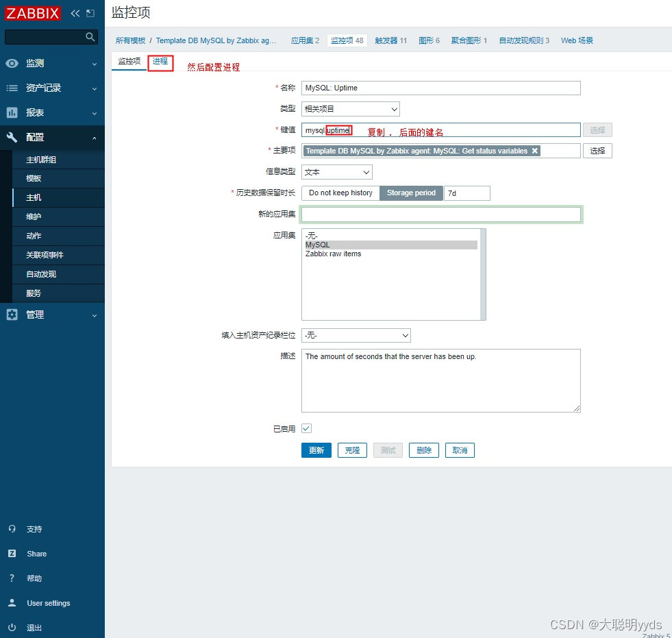
Task: Expand the 监测 menu chevron
Action: (x=95, y=64)
